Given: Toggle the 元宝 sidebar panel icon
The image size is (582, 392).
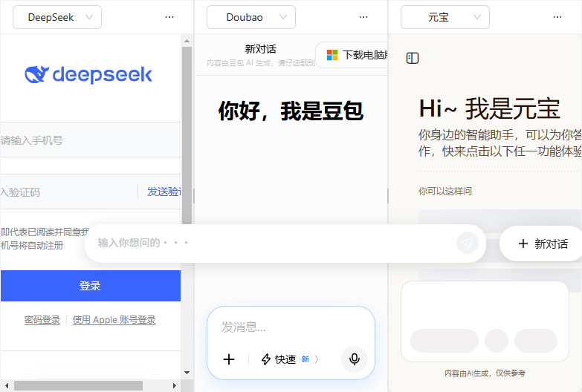Looking at the screenshot, I should (x=413, y=58).
